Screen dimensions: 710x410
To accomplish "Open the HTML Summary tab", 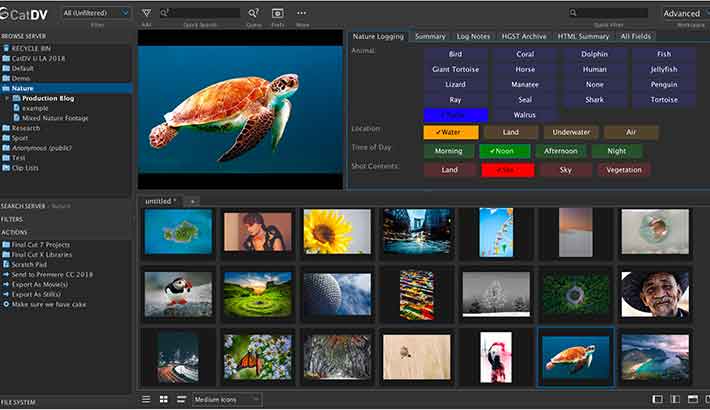I will coord(582,36).
